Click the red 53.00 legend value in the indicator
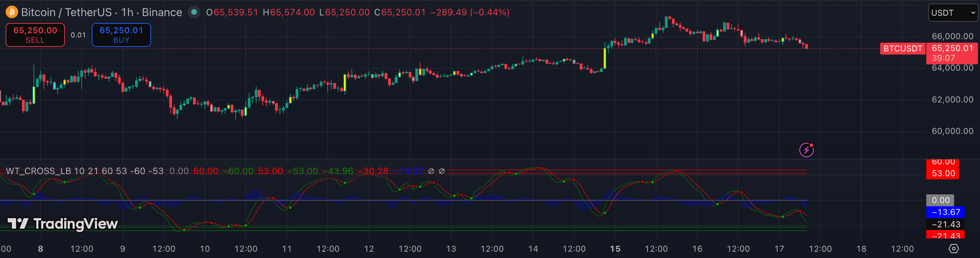 [x=270, y=171]
